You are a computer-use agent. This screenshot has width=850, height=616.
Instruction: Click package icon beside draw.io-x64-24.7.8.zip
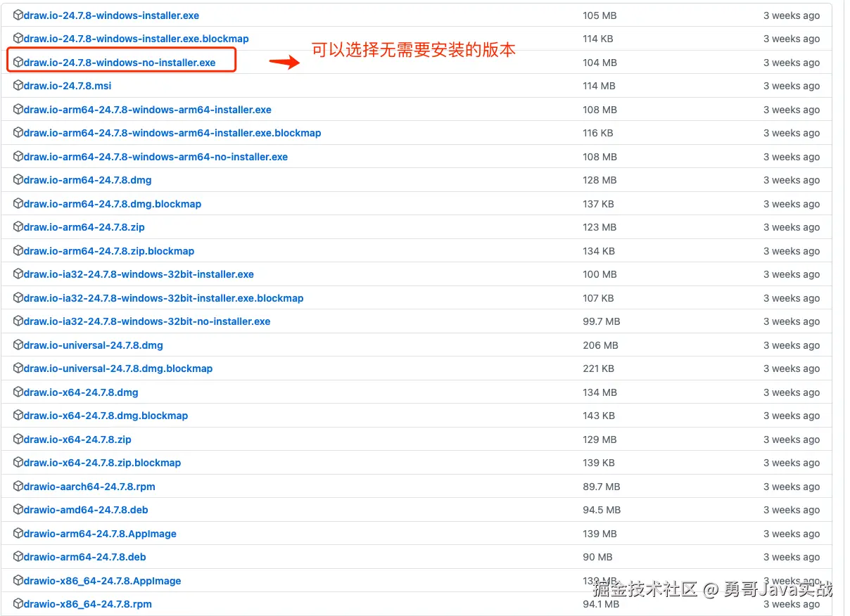point(18,439)
